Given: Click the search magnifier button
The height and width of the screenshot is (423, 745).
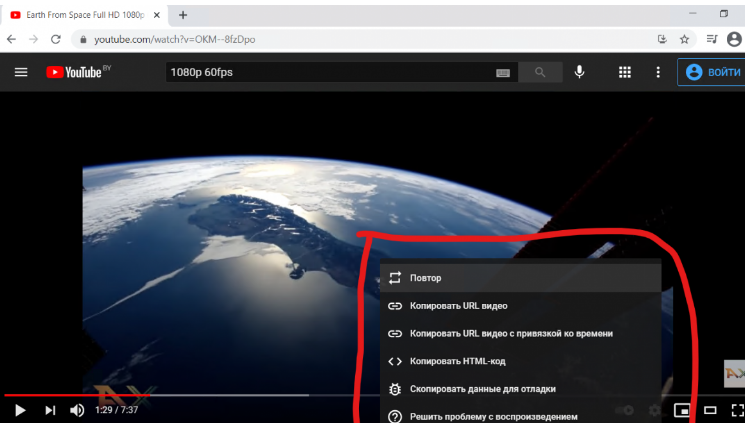Looking at the screenshot, I should (540, 72).
